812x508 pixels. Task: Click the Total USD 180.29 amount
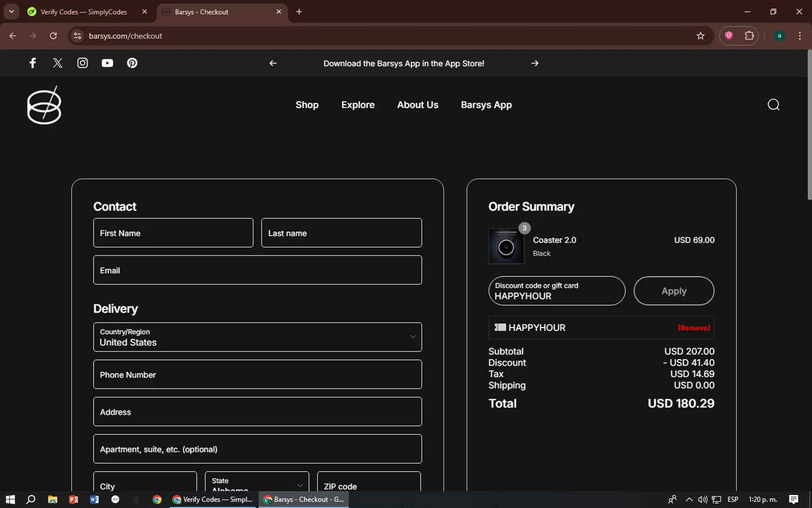click(681, 403)
